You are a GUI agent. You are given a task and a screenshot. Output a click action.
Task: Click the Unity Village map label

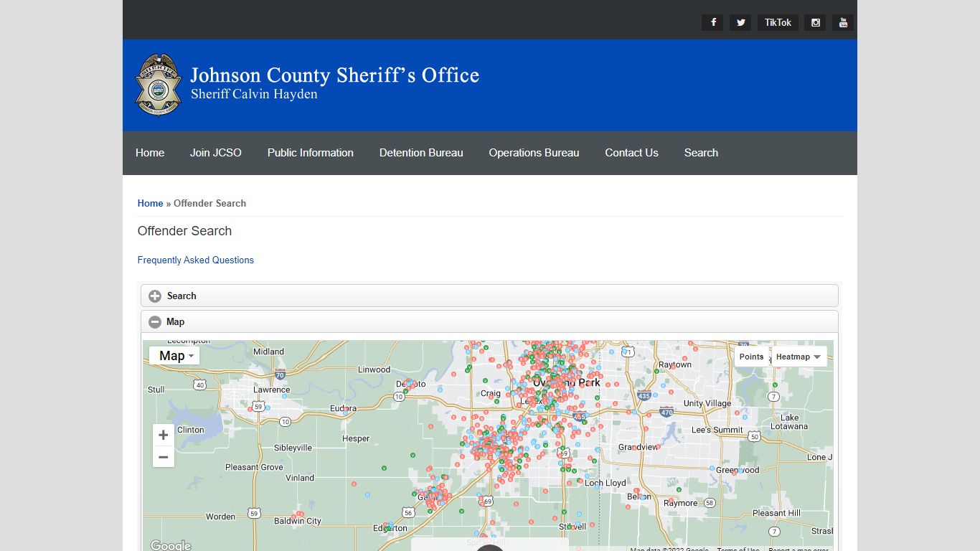(707, 403)
